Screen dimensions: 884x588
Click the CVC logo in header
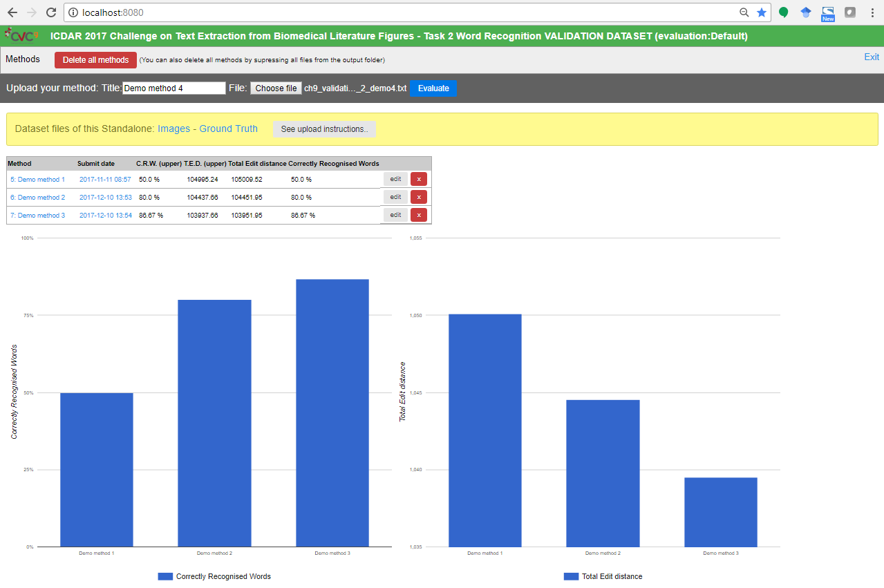tap(21, 36)
